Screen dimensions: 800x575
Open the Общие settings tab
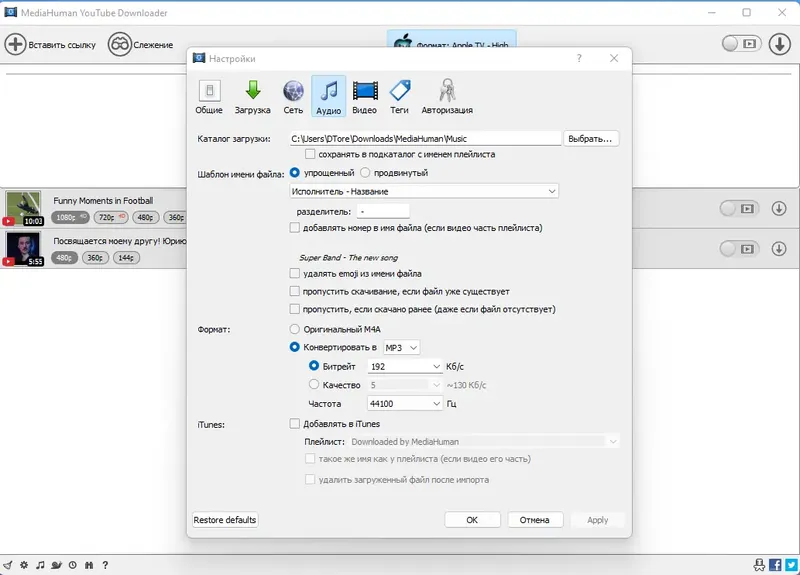pos(209,96)
